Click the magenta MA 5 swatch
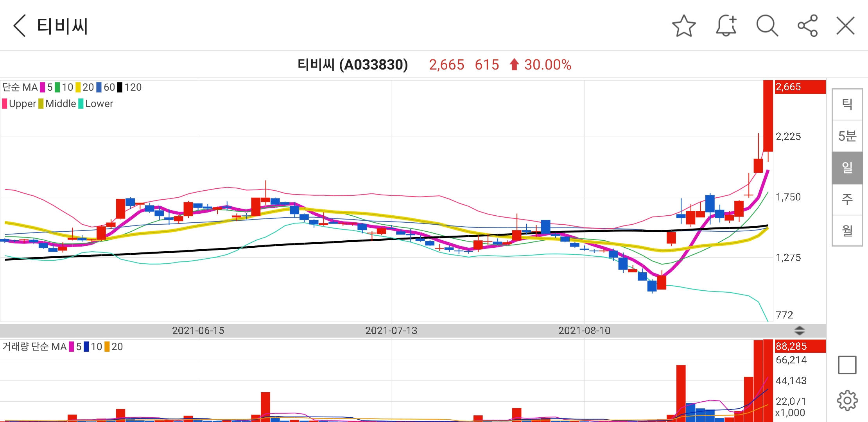The height and width of the screenshot is (422, 868). [x=43, y=87]
